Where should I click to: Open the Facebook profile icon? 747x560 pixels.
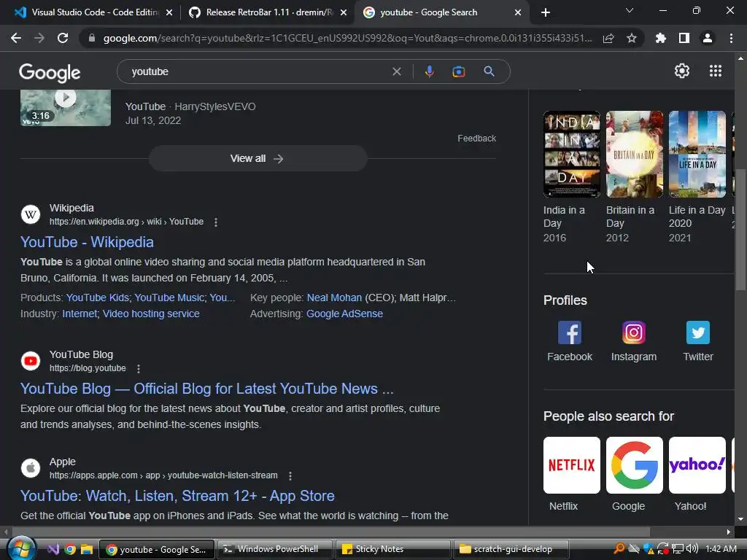[x=570, y=332]
